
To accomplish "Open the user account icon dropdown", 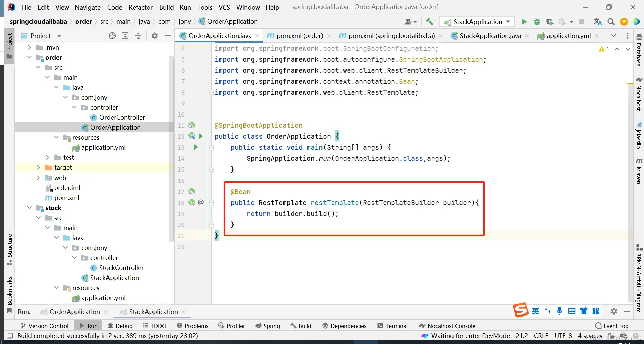I will point(411,22).
